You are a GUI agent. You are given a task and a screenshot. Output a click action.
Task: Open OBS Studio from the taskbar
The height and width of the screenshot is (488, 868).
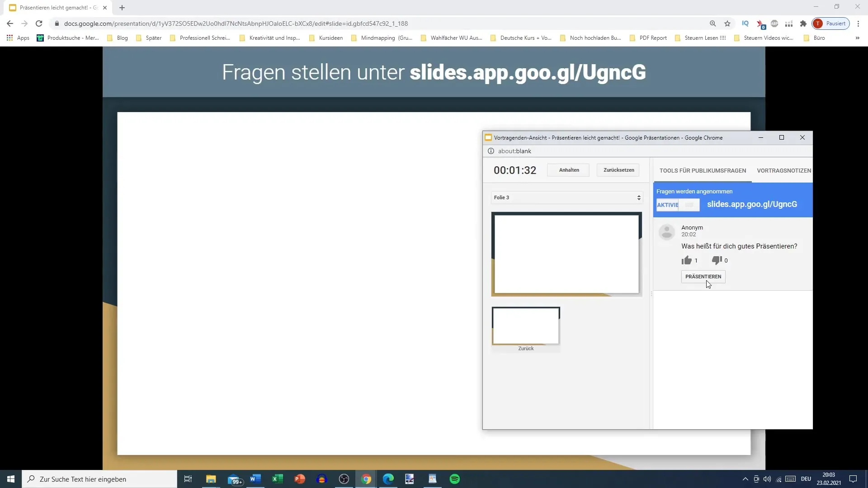(344, 479)
